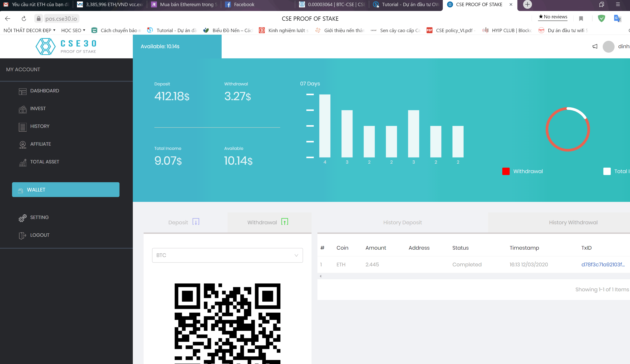
Task: Expand the BTC coin dropdown
Action: [227, 255]
